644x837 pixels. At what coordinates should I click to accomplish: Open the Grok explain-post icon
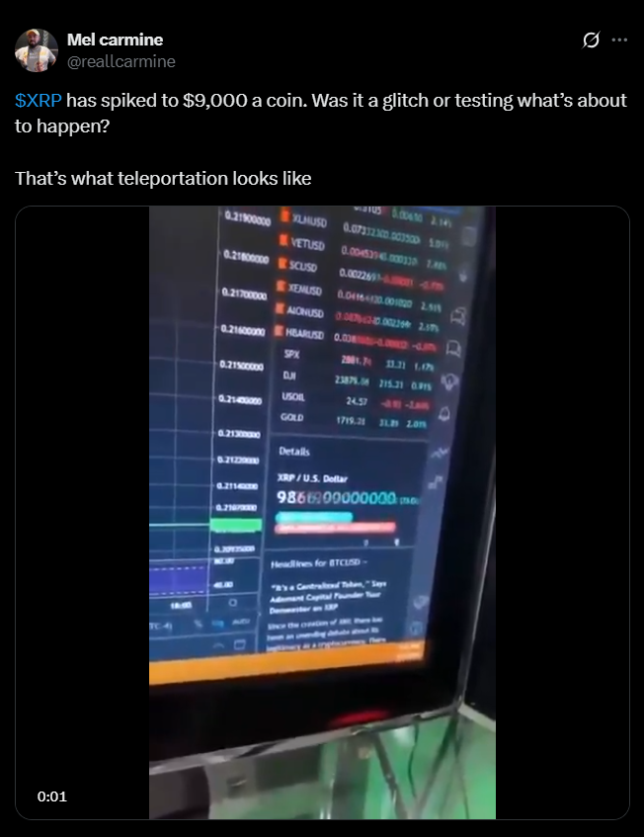tap(591, 41)
